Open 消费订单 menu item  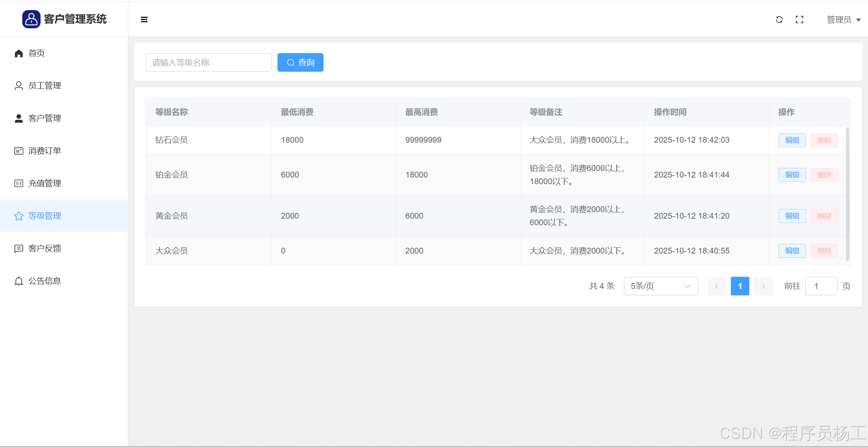(45, 151)
